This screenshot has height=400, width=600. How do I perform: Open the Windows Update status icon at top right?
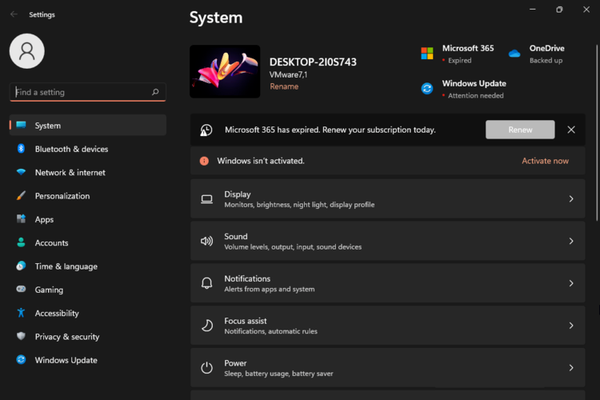coord(427,88)
